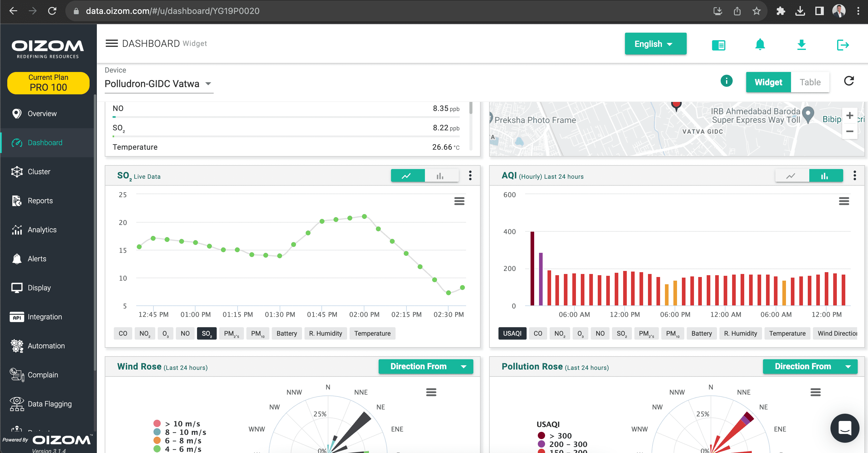
Task: Switch AQI chart to line view
Action: click(791, 176)
